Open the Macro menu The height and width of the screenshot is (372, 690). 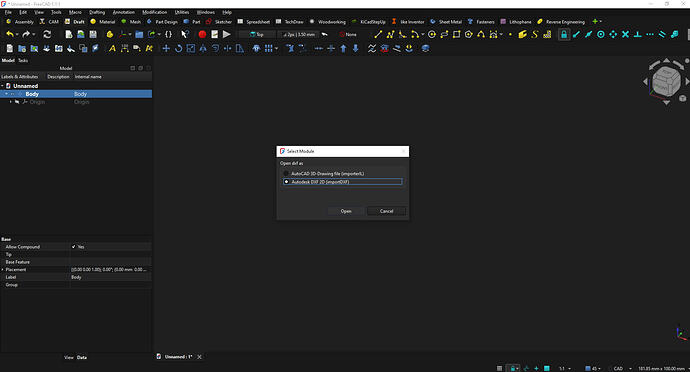pos(75,12)
